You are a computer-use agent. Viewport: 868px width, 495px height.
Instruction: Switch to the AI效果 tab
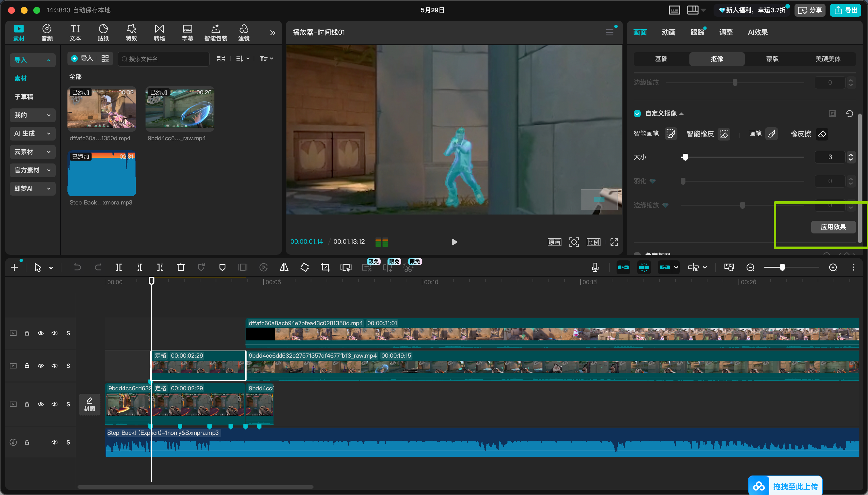point(757,32)
